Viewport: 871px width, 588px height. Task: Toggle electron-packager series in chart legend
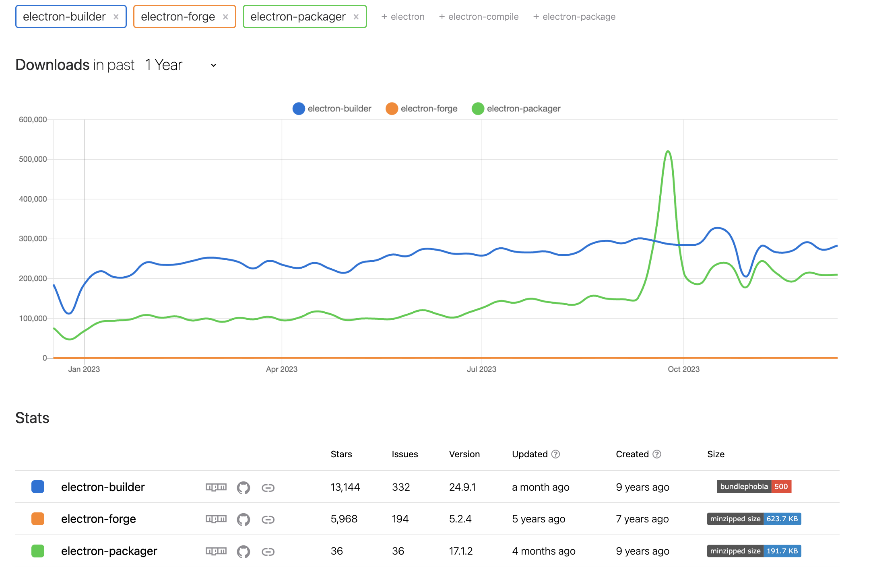(516, 109)
